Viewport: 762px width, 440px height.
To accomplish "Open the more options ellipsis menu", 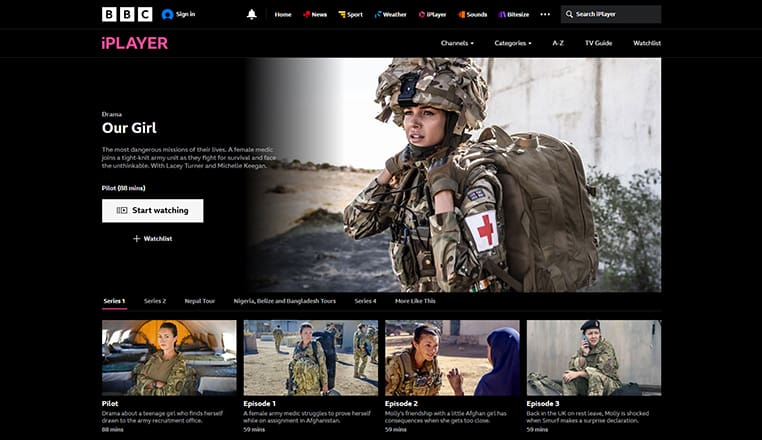I will pos(545,14).
